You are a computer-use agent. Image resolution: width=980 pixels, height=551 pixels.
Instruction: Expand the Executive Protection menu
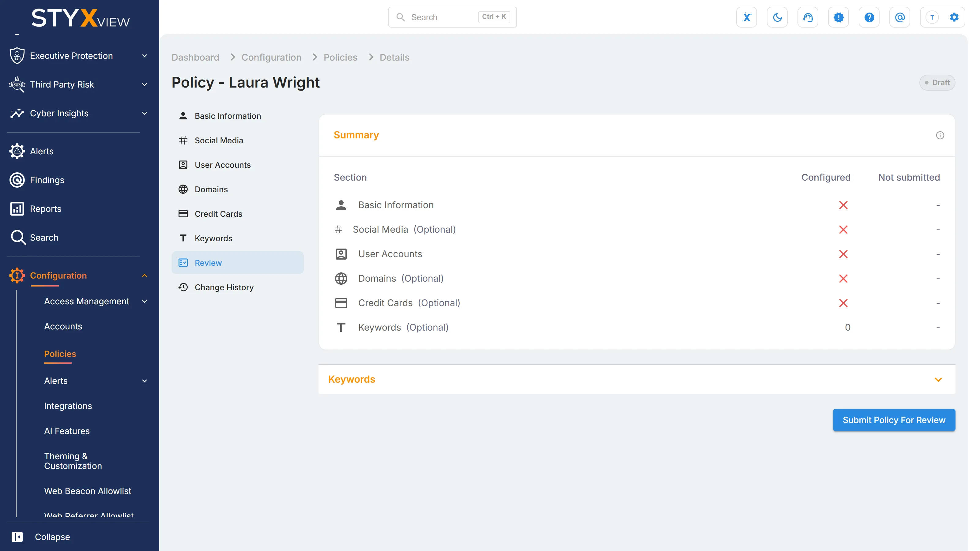78,55
